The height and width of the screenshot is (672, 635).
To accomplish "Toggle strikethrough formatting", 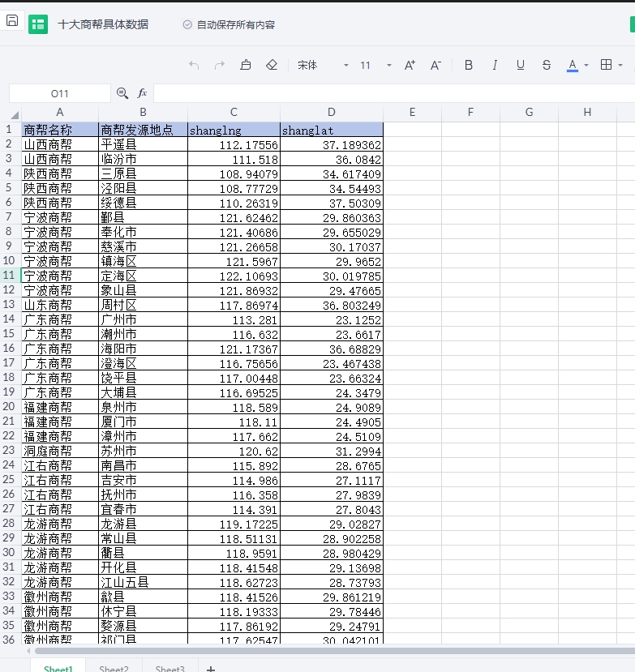I will 547,65.
